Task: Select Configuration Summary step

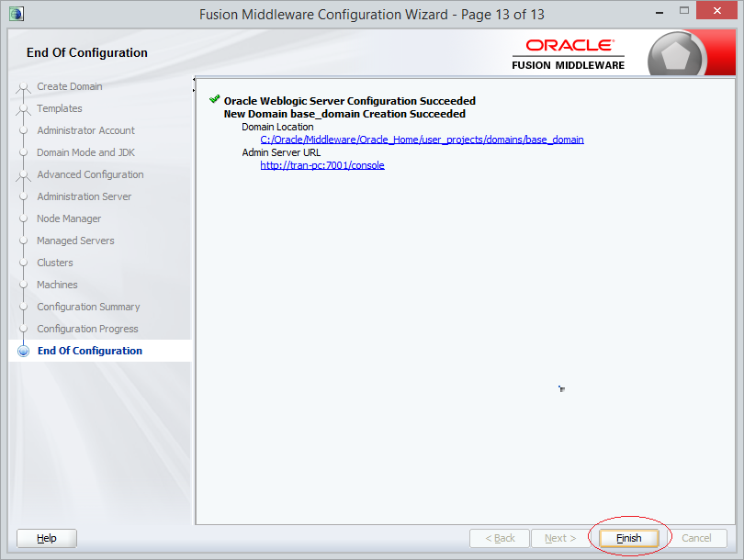Action: click(x=88, y=307)
